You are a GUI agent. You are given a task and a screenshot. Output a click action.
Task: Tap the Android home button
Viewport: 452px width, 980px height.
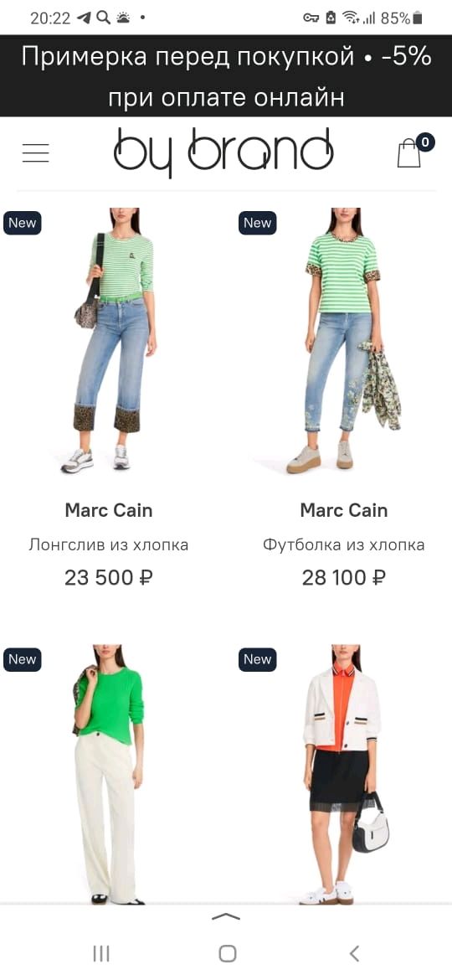coord(227,953)
